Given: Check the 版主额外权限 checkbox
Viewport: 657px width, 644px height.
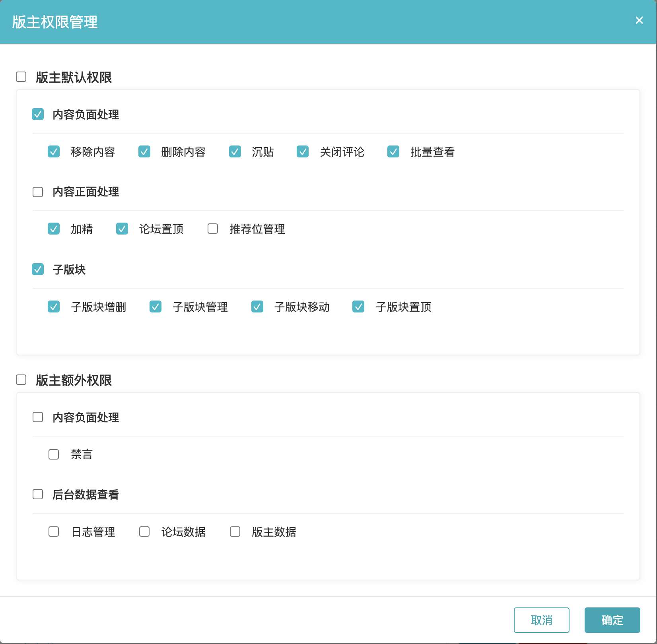Looking at the screenshot, I should tap(21, 380).
